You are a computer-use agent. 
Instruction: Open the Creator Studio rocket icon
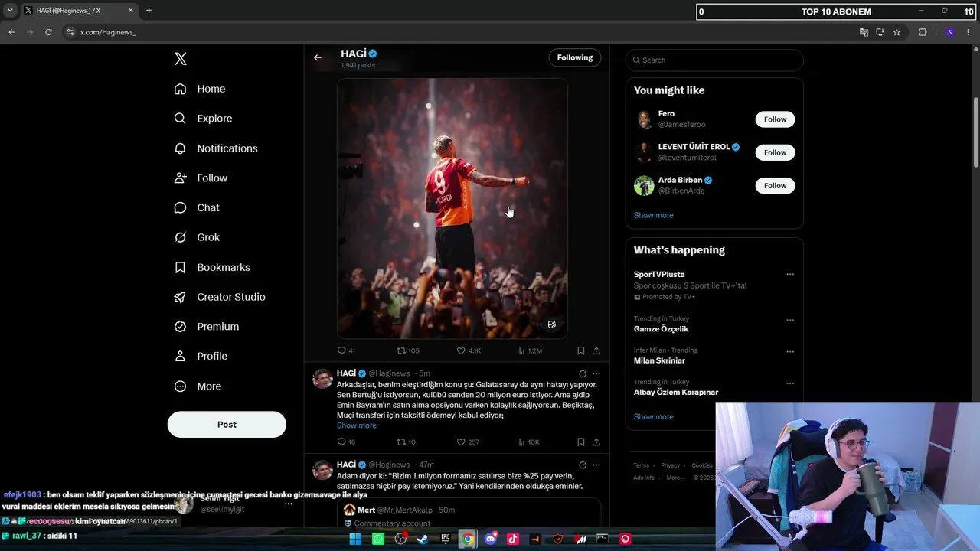(x=180, y=297)
